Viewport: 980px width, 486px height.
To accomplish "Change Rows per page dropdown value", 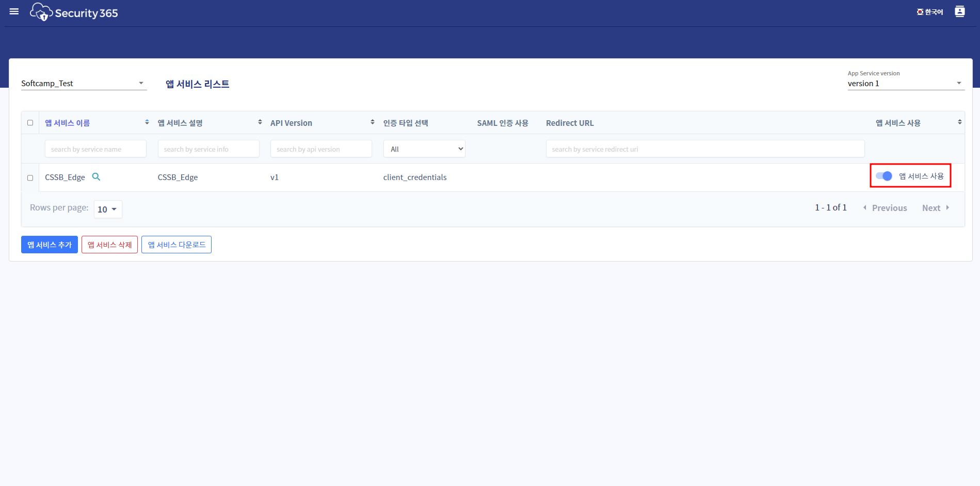I will click(107, 209).
